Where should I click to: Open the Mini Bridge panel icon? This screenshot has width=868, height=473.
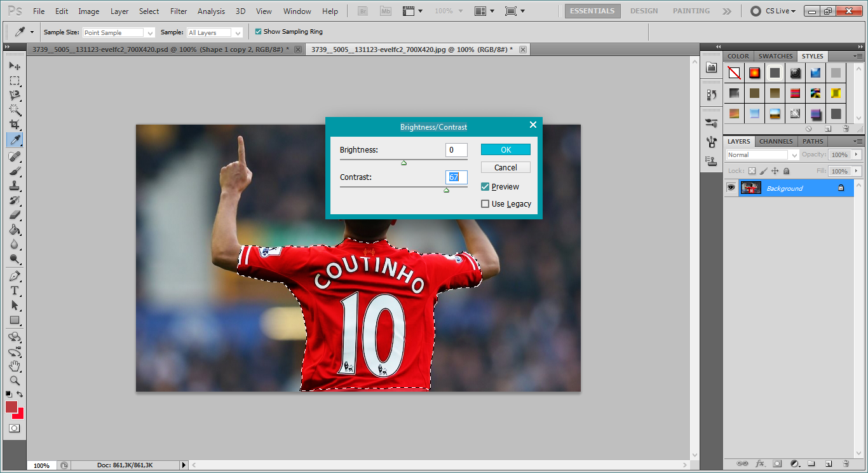pyautogui.click(x=711, y=67)
